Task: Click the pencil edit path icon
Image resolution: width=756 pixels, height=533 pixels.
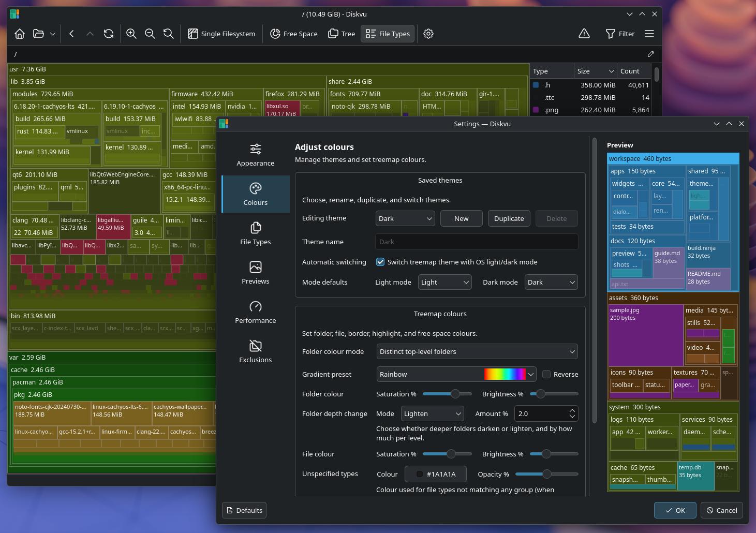Action: 651,54
